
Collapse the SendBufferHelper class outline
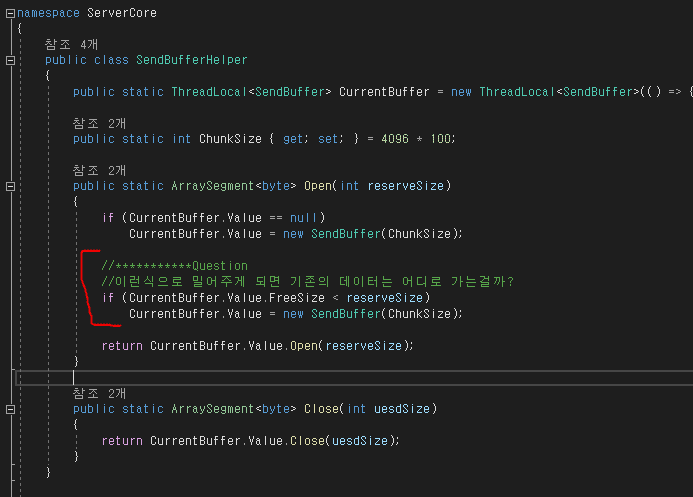point(11,61)
